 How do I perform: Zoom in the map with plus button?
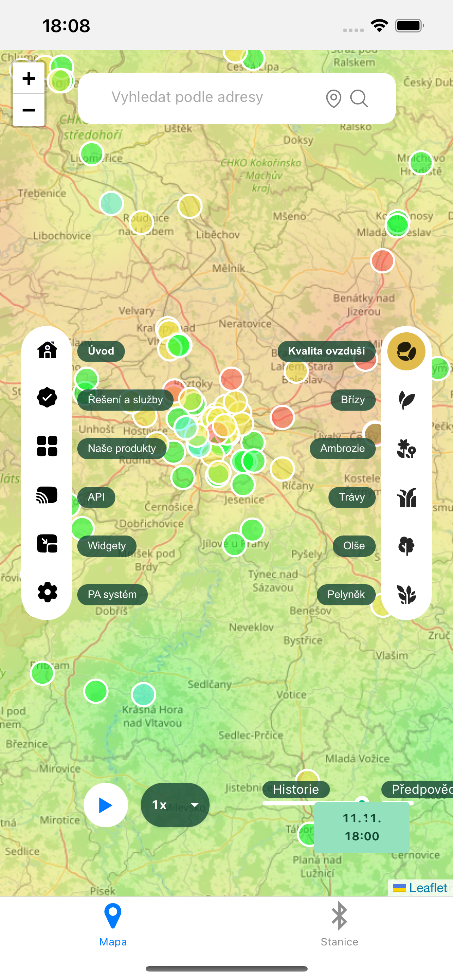point(29,78)
